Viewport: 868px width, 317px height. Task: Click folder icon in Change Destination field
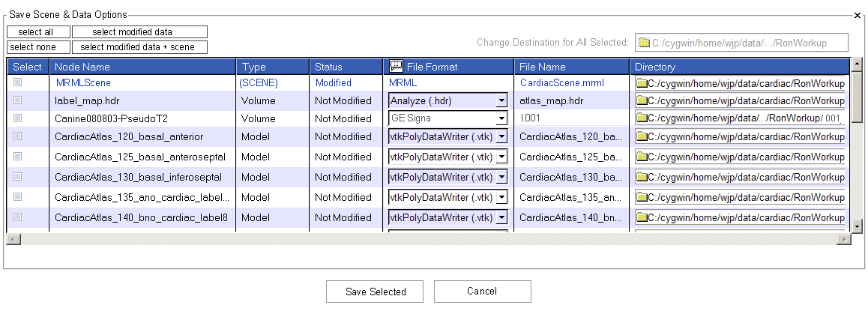(x=645, y=43)
